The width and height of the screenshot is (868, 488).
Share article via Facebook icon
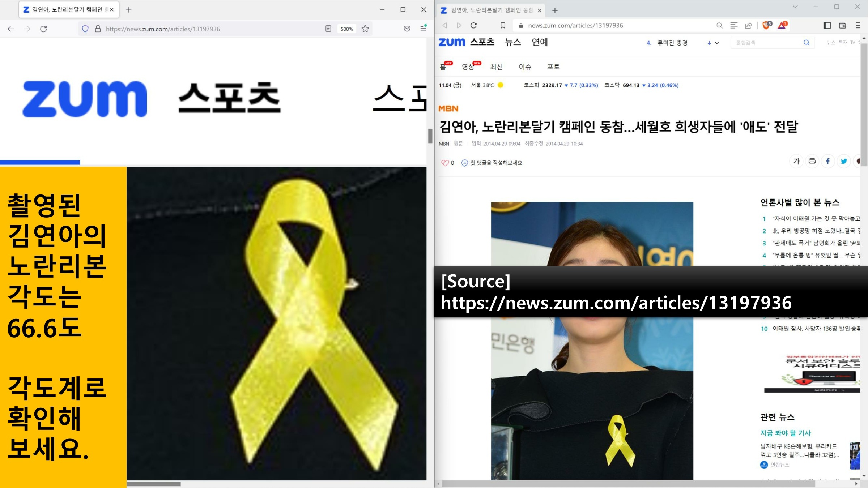pyautogui.click(x=828, y=161)
